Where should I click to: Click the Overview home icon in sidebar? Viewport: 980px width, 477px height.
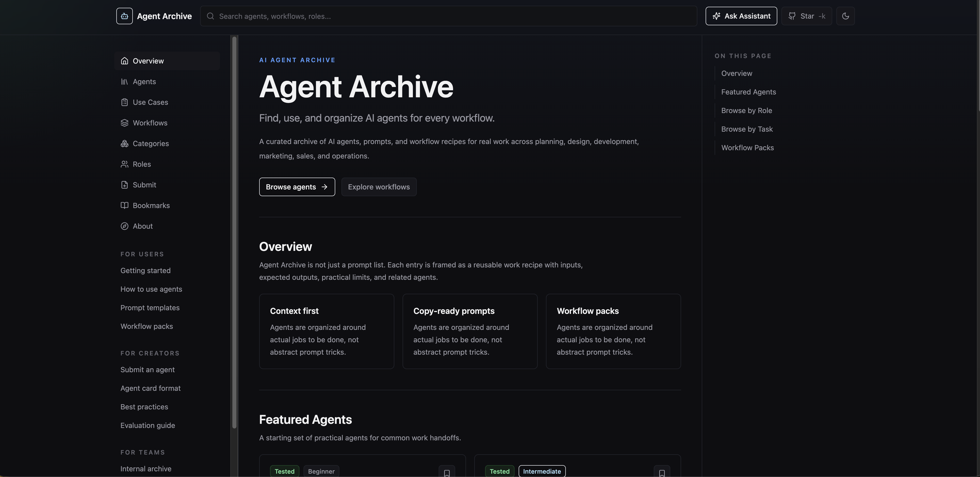coord(124,61)
